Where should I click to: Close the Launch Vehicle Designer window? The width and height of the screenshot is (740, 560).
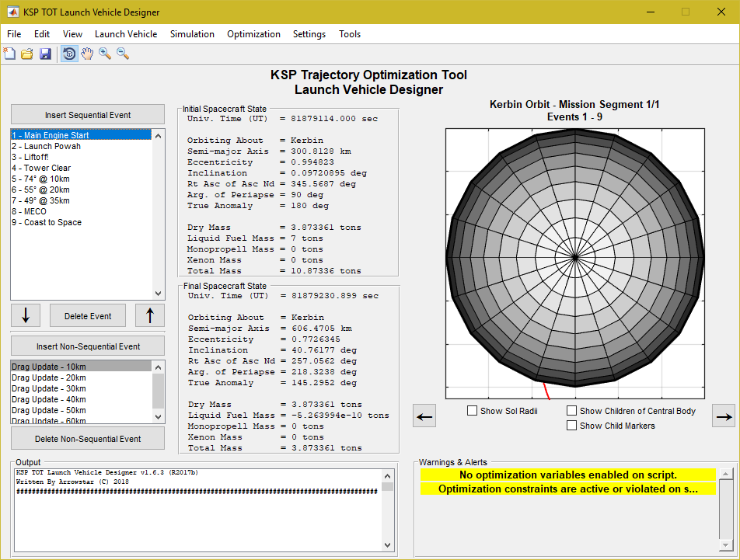721,12
